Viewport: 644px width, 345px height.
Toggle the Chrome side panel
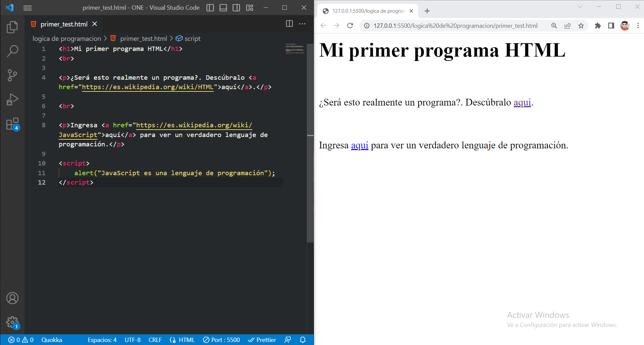pos(611,26)
